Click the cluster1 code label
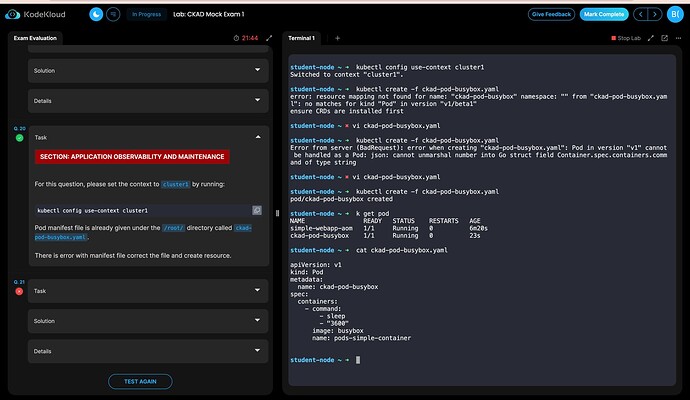Screen dimensions: 690x400 pyautogui.click(x=176, y=184)
